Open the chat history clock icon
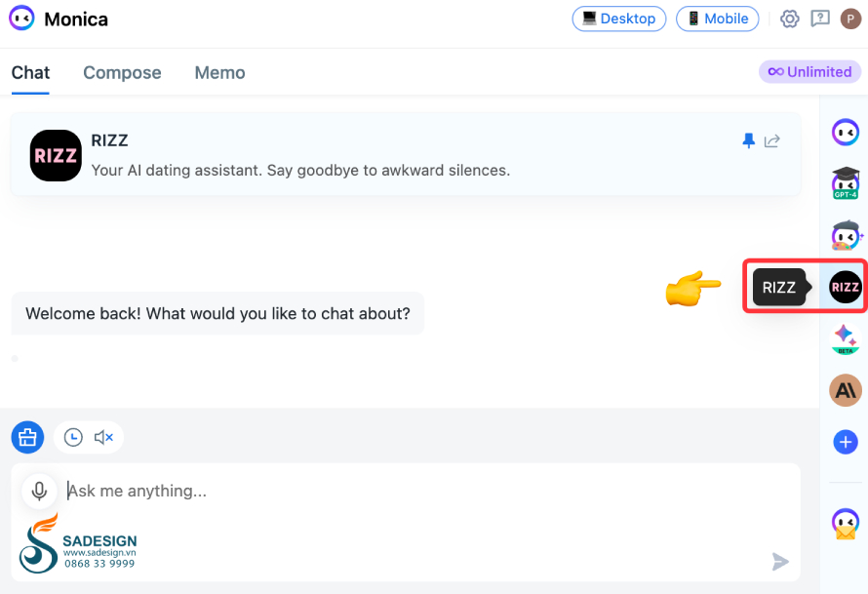The image size is (868, 594). [x=73, y=437]
